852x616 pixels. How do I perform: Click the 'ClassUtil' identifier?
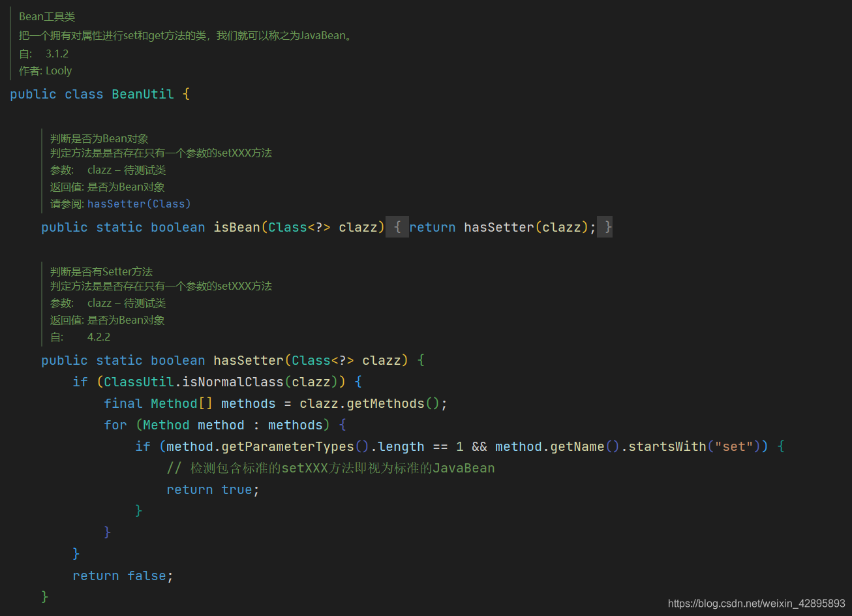[x=139, y=382]
